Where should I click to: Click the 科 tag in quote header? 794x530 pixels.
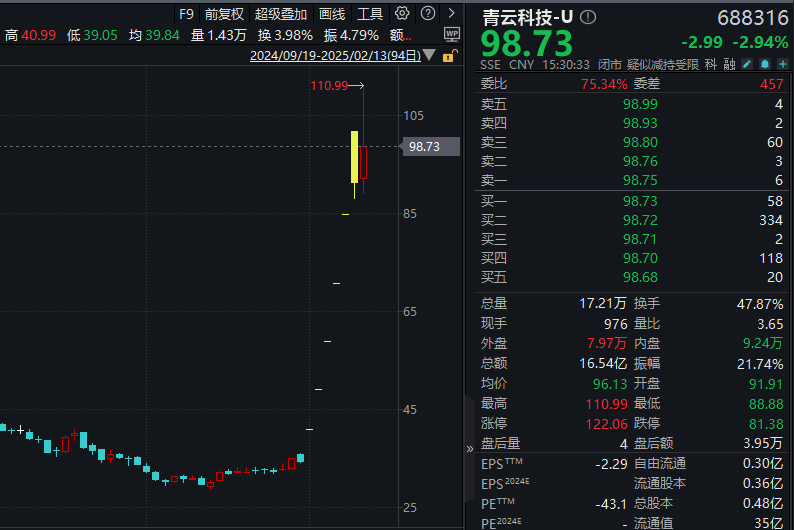coord(710,64)
